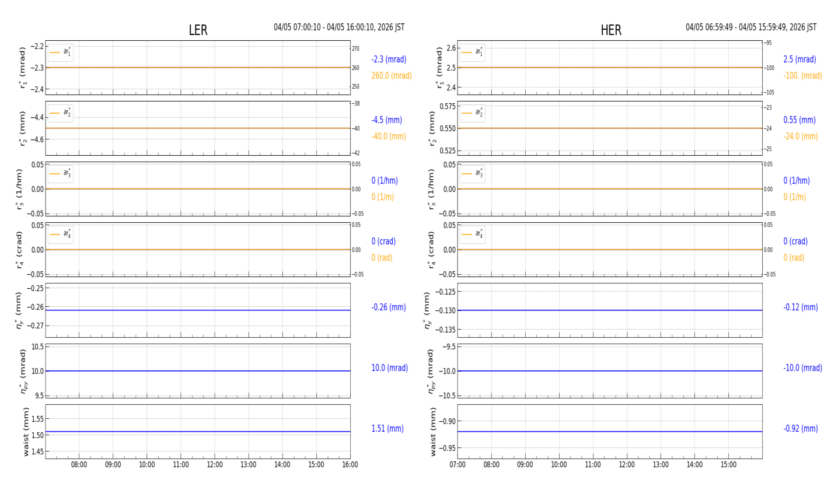
Task: Select the LER date range starting 04/05 07:00:10
Action: click(339, 27)
